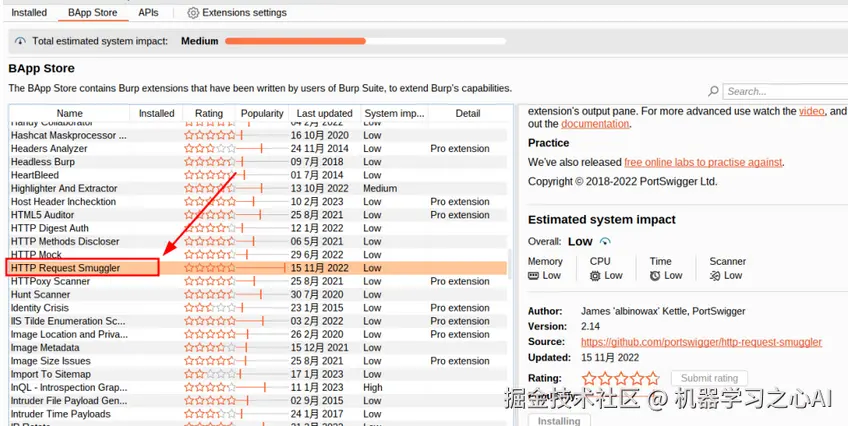Click the Scanner impact icon
Screen dimensions: 848x426
coord(715,276)
